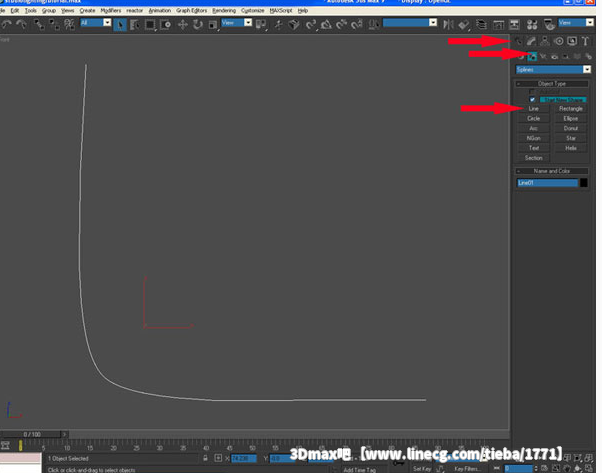The width and height of the screenshot is (602, 473).
Task: Open the Modifiers menu
Action: (111, 10)
